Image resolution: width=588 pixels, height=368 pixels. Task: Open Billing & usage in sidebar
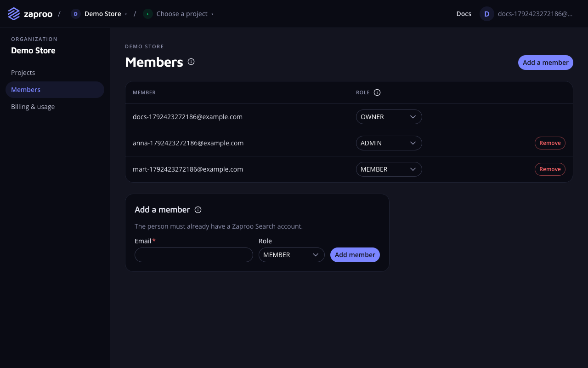tap(55, 107)
